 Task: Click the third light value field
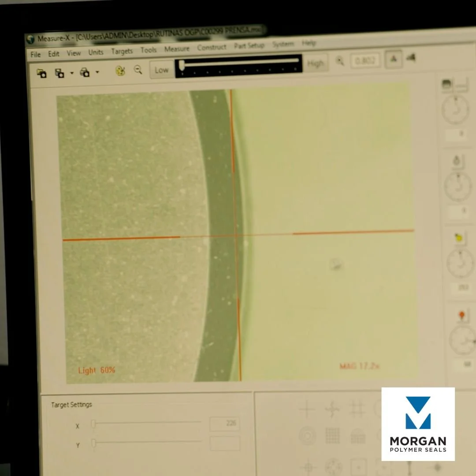point(462,287)
